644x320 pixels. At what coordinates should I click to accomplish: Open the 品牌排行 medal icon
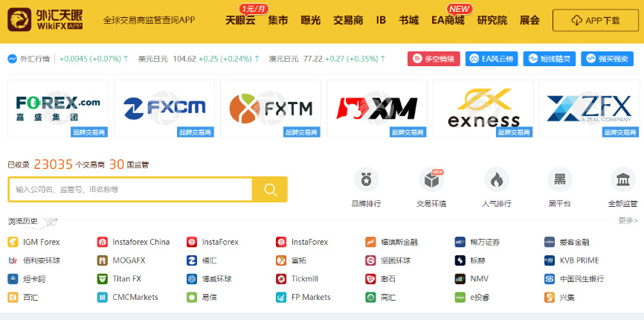366,179
